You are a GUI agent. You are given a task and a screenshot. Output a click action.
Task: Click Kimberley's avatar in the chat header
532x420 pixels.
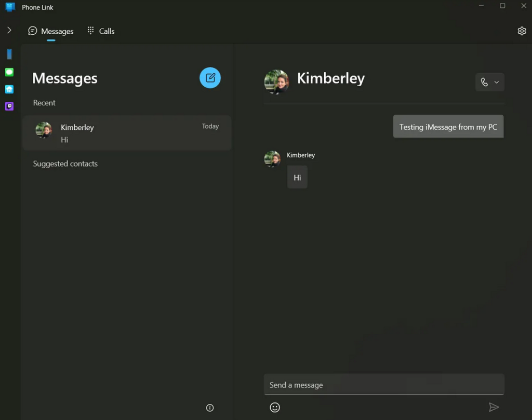point(276,82)
